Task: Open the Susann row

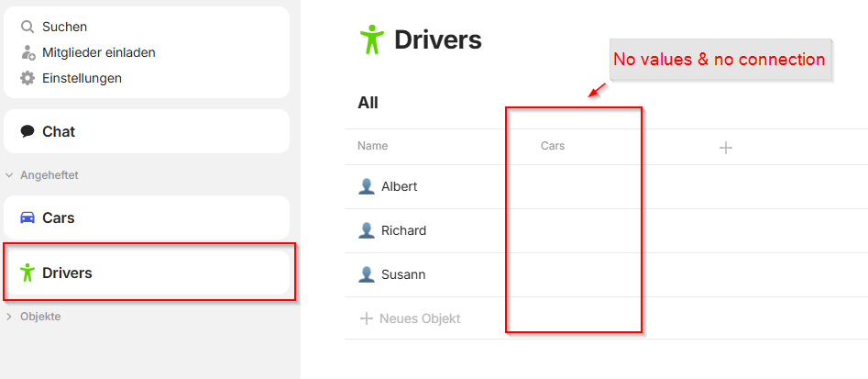Action: pos(606,274)
